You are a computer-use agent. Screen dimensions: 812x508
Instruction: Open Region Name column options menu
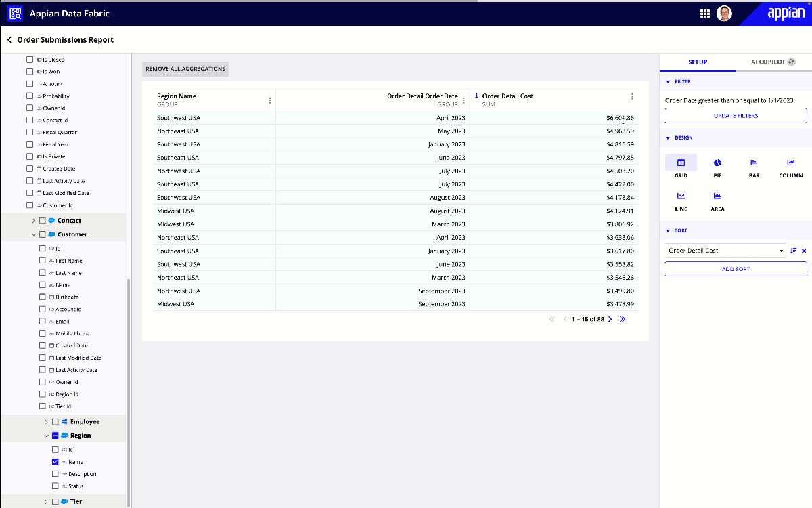(270, 100)
